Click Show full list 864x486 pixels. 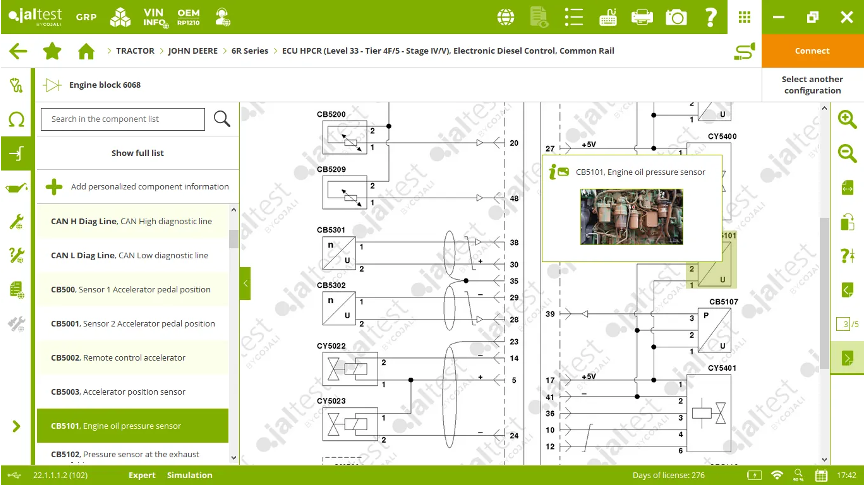pyautogui.click(x=137, y=153)
